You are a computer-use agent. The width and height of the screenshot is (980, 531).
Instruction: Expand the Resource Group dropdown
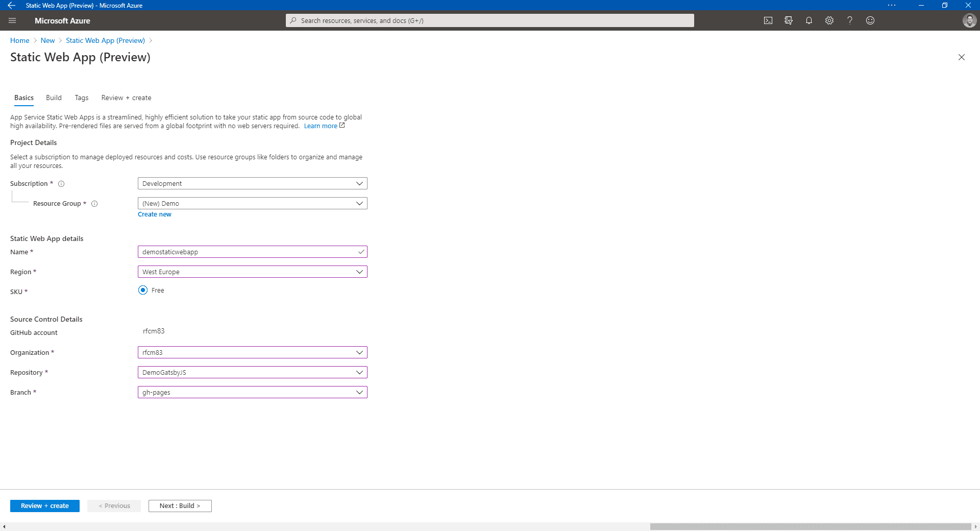(252, 203)
